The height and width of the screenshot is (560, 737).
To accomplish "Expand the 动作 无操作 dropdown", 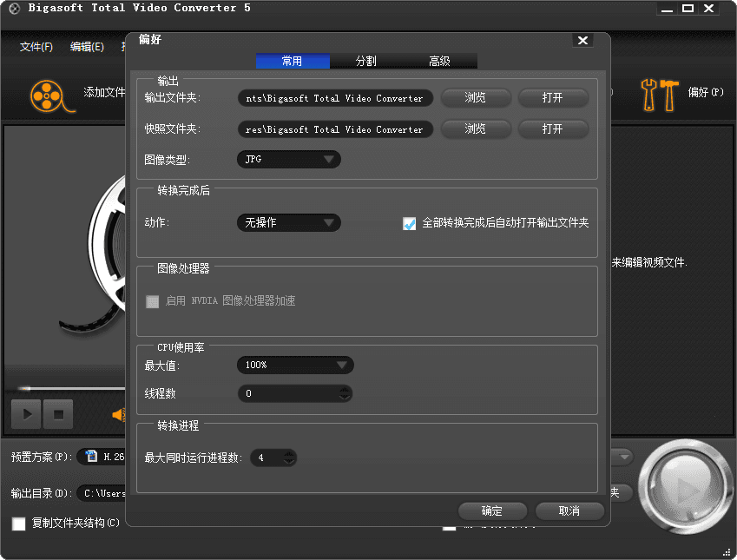I will point(288,222).
